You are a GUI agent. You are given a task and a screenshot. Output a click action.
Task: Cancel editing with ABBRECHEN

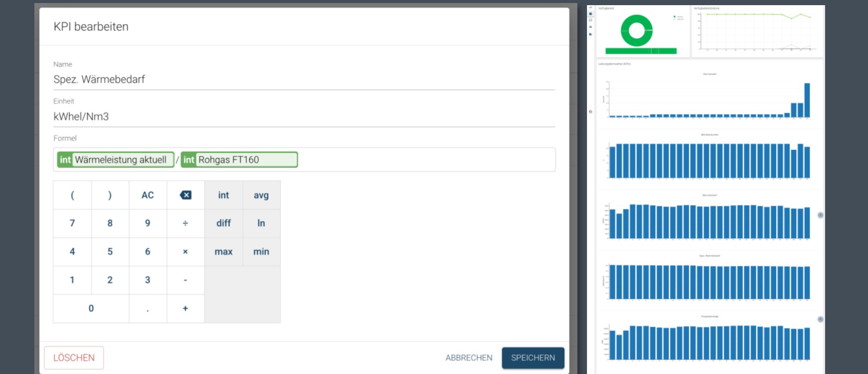[469, 358]
